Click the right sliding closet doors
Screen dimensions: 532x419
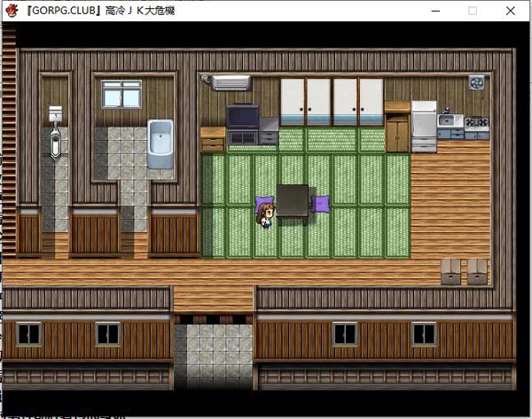point(358,102)
